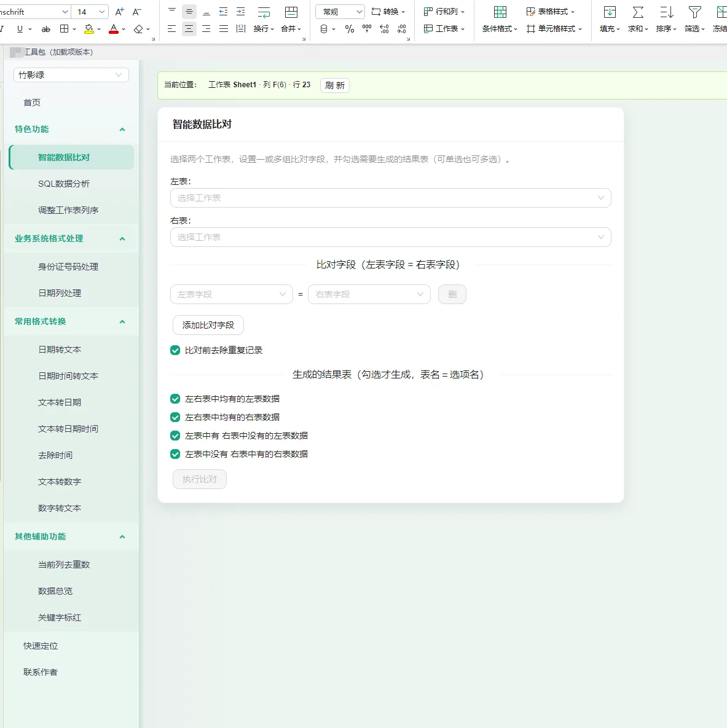This screenshot has height=728, width=727.
Task: Increase indent in the ribbon
Action: 241,12
